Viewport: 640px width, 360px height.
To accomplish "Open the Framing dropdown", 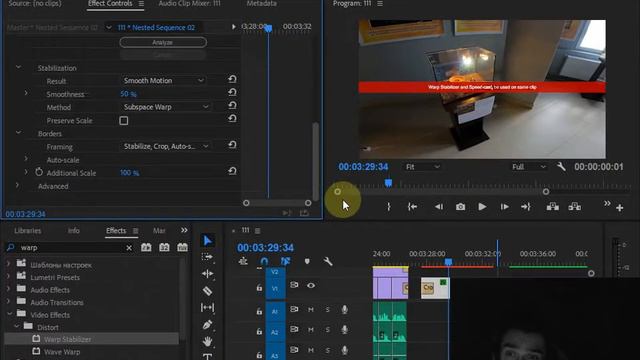I will click(x=166, y=146).
